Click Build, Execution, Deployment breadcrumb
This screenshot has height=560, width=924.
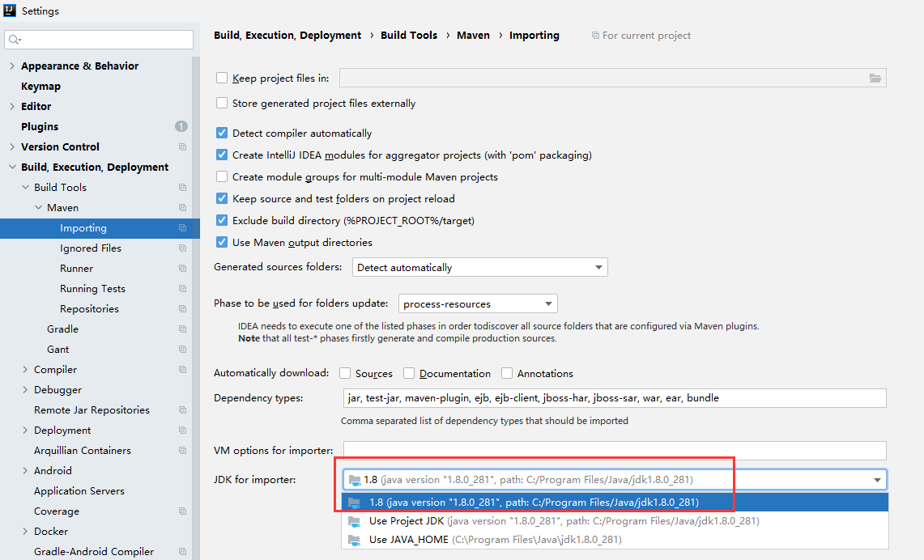[287, 36]
